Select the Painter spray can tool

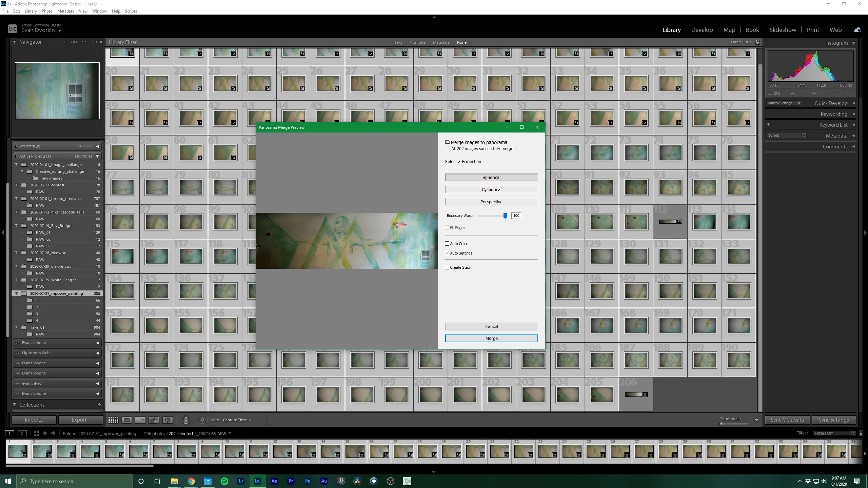click(186, 420)
